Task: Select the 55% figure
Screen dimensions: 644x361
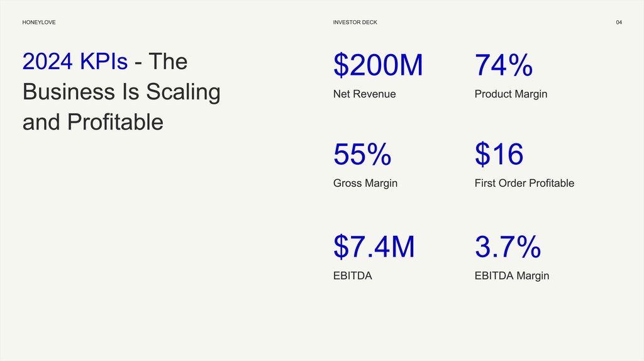Action: [x=362, y=155]
